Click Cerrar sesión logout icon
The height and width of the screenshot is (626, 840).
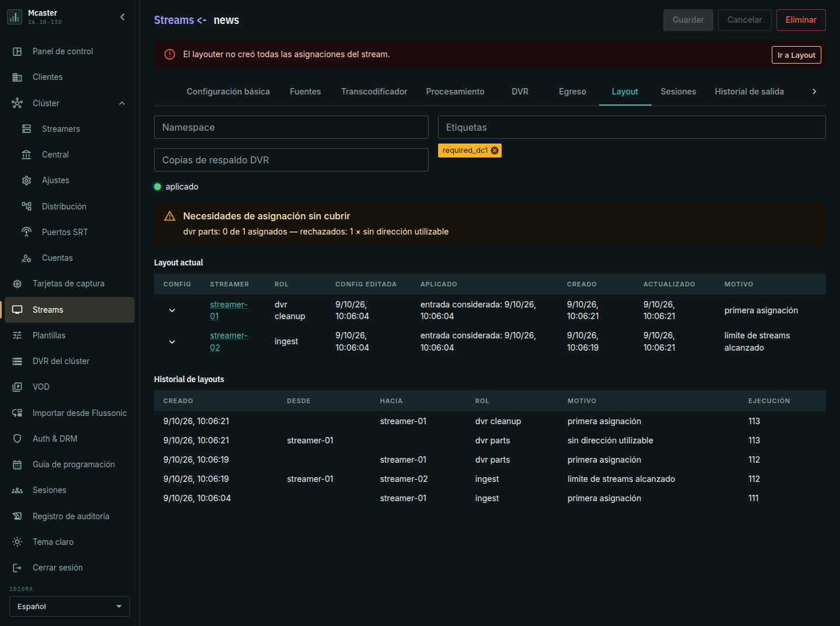click(x=17, y=568)
